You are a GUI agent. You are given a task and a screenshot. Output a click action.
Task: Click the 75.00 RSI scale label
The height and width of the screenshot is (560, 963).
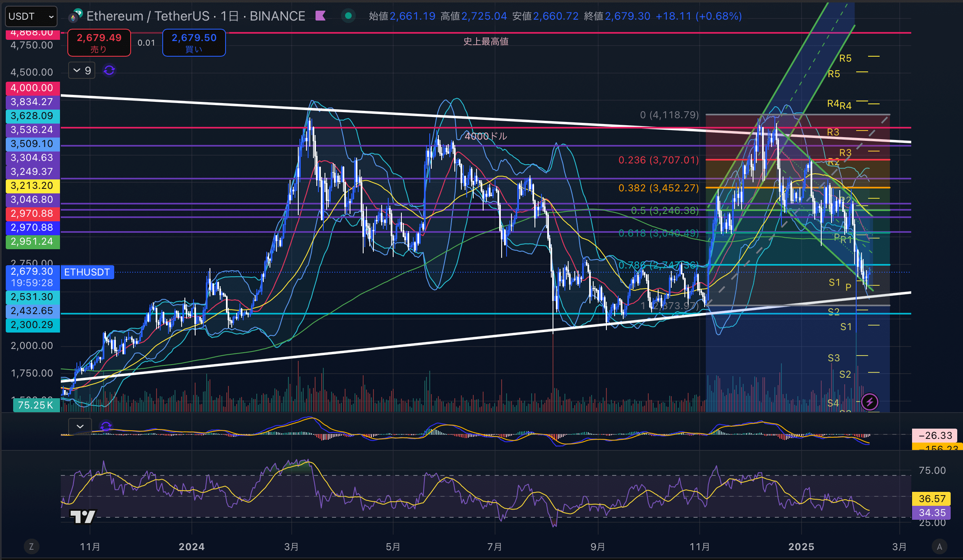point(932,470)
